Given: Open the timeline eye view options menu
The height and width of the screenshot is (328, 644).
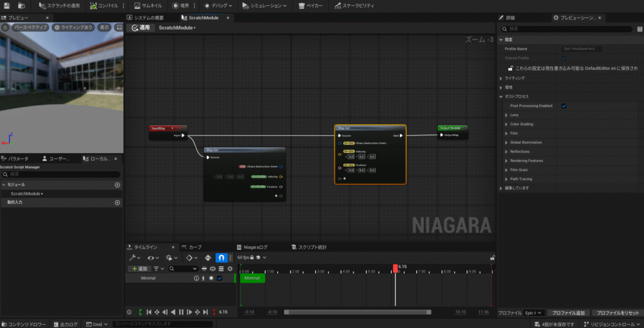Looking at the screenshot, I should (x=152, y=257).
